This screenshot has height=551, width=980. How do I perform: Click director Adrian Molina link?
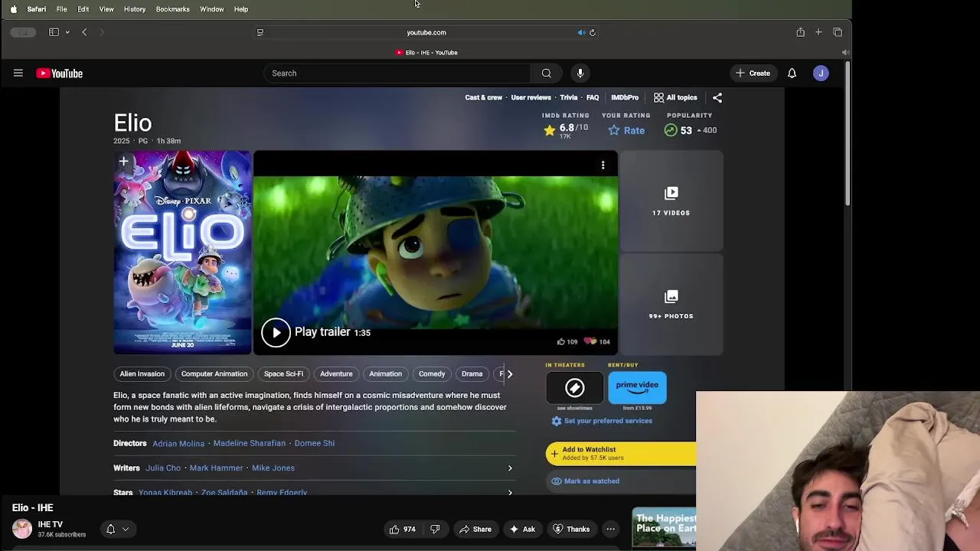178,444
